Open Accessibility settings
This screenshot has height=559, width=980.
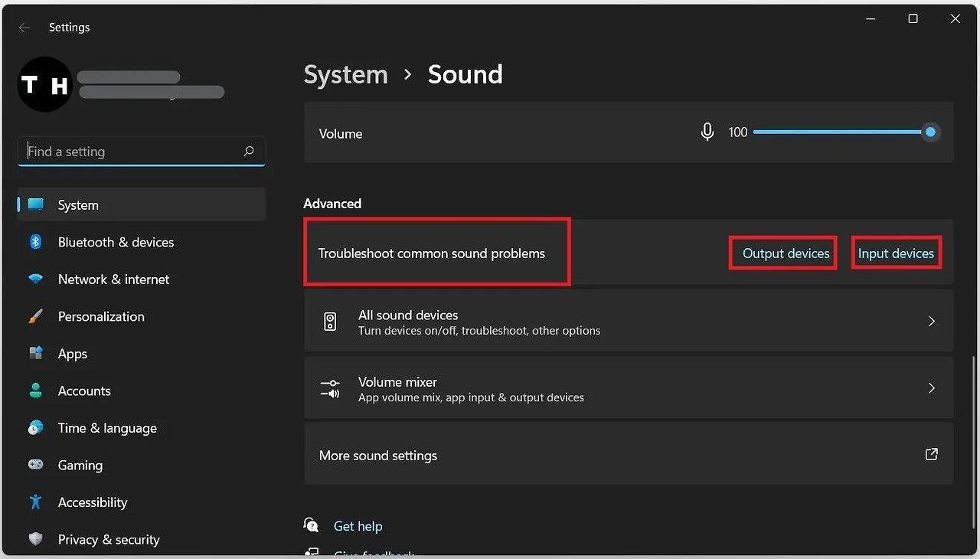(x=142, y=502)
